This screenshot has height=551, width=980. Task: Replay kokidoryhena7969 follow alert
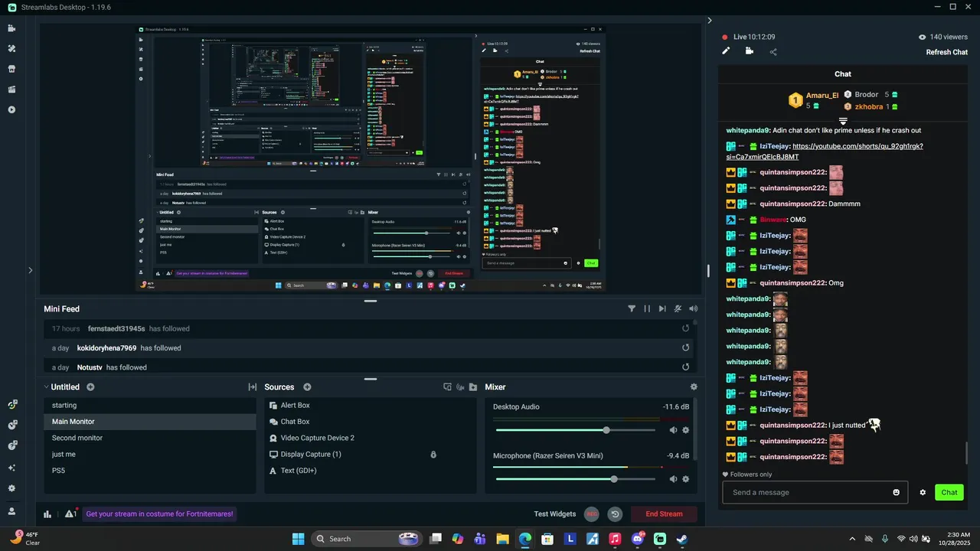click(x=686, y=347)
